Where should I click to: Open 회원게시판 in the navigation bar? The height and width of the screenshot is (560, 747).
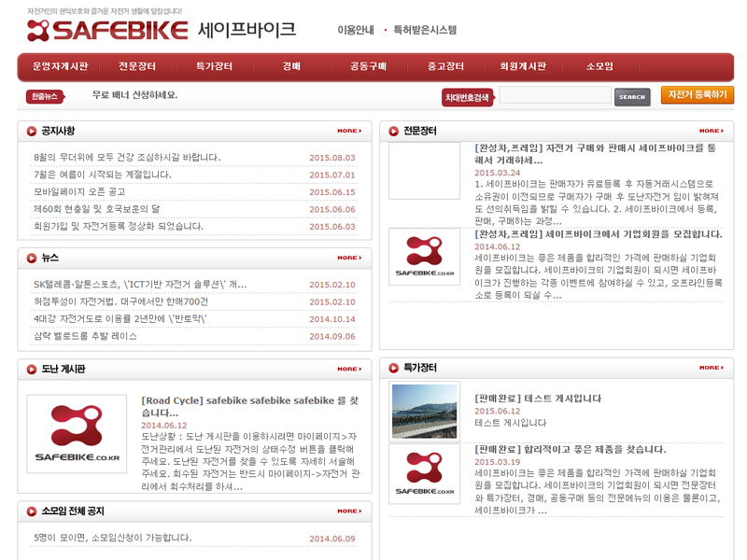pos(523,66)
